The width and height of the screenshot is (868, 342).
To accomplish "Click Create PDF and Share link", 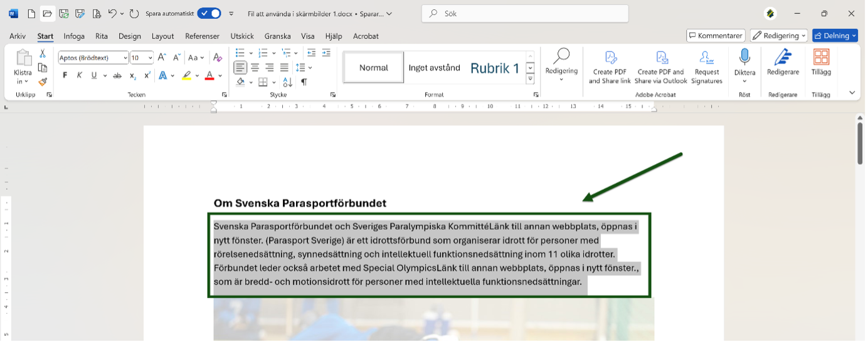I will pos(610,68).
